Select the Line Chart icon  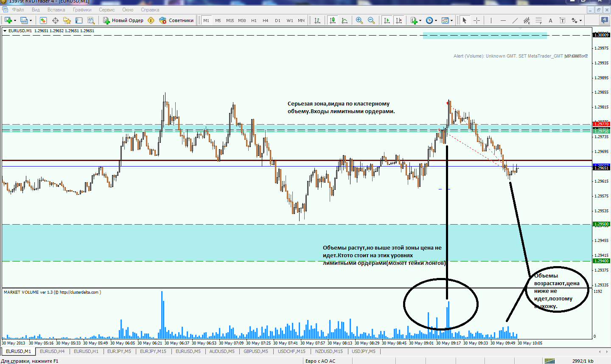[x=345, y=20]
